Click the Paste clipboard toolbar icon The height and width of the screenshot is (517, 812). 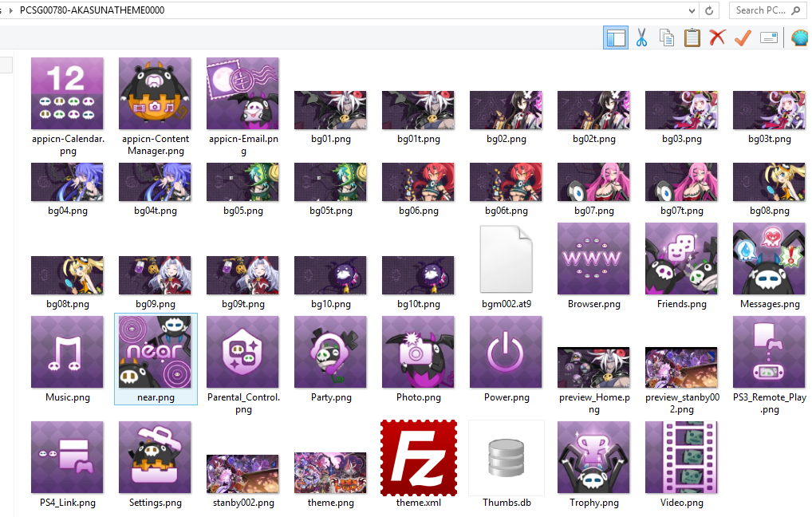click(x=692, y=37)
